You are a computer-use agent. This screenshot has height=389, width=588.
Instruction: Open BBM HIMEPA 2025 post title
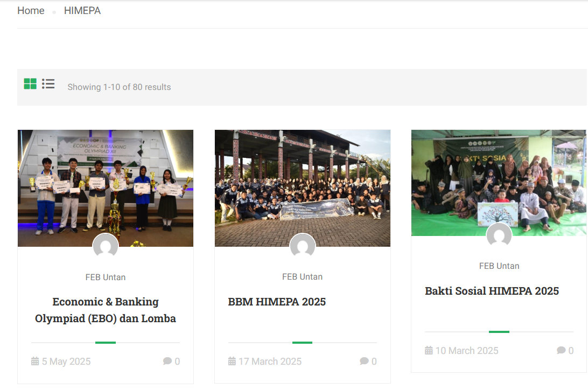coord(277,302)
